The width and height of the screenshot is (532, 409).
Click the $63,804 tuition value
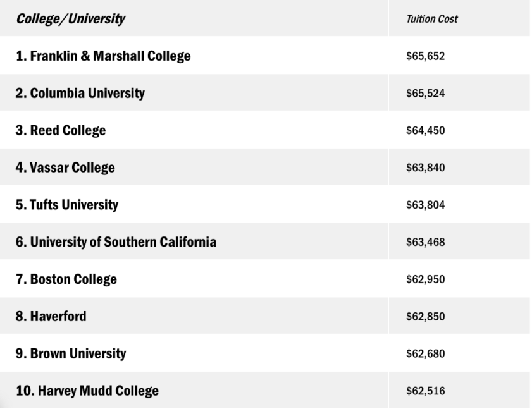click(x=426, y=205)
